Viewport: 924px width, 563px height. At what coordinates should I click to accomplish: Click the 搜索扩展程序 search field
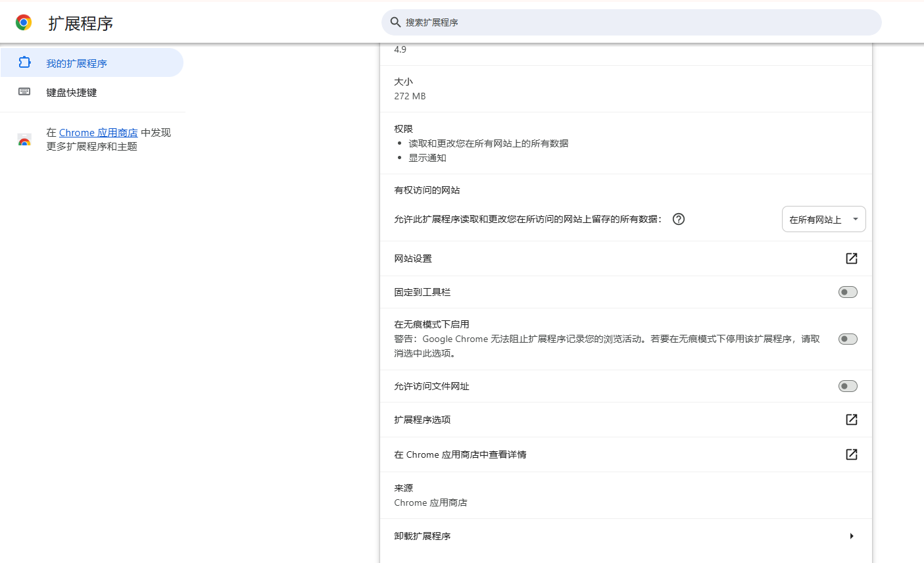click(631, 22)
